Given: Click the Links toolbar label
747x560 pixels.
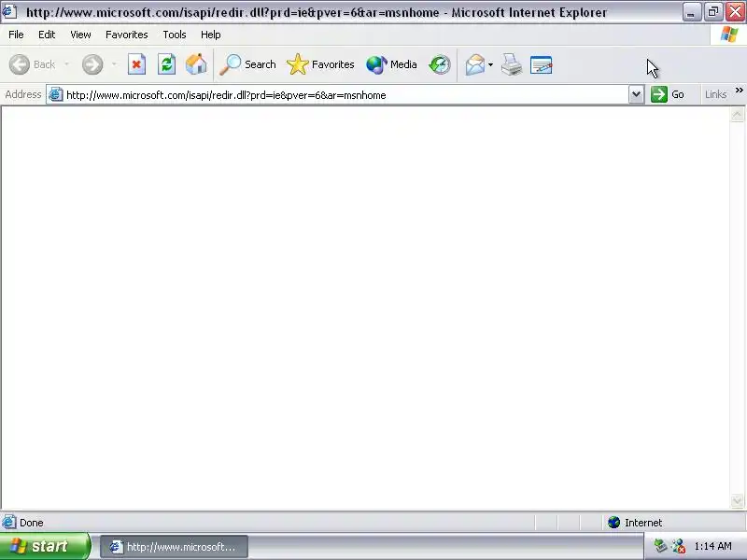Looking at the screenshot, I should point(715,94).
